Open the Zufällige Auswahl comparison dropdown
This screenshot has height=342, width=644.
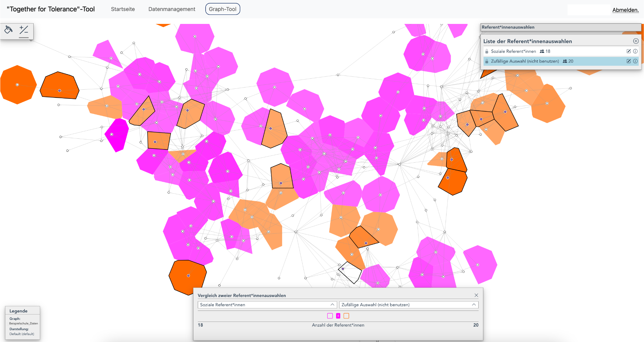click(x=408, y=305)
